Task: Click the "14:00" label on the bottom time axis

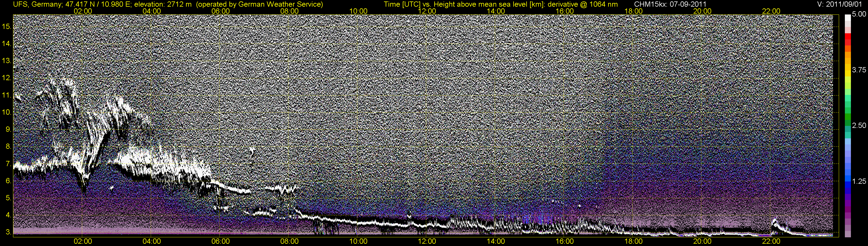Action: pyautogui.click(x=496, y=241)
